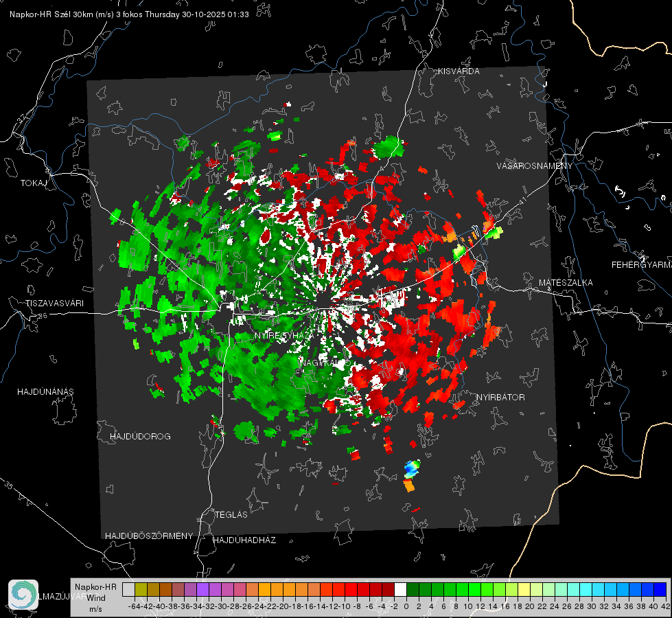Viewport: 672px width, 618px height.
Task: Click the KISVÁRDA city label
Action: point(459,71)
